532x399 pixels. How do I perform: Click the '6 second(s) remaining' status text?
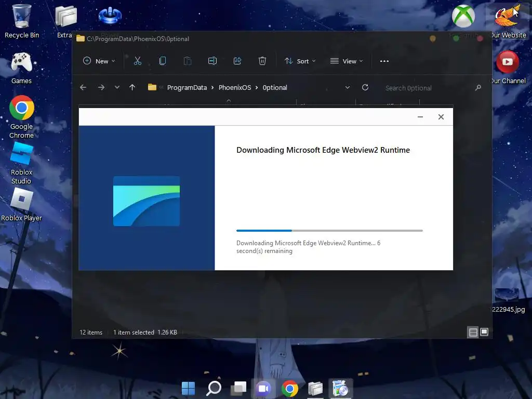[309, 247]
